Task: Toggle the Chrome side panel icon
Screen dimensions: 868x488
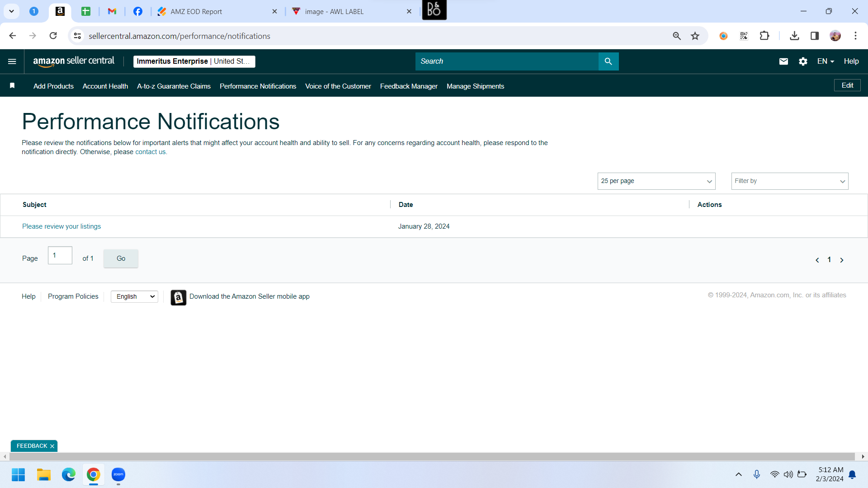Action: (x=815, y=36)
